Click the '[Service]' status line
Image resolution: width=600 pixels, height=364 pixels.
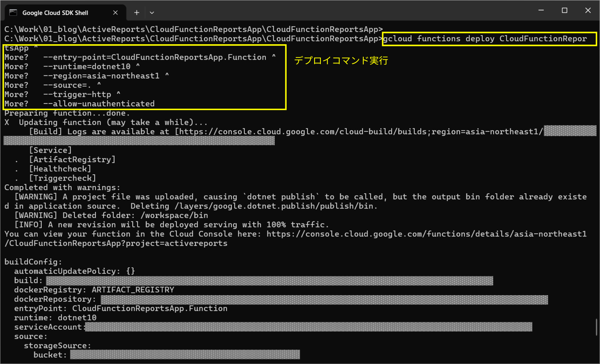[50, 150]
